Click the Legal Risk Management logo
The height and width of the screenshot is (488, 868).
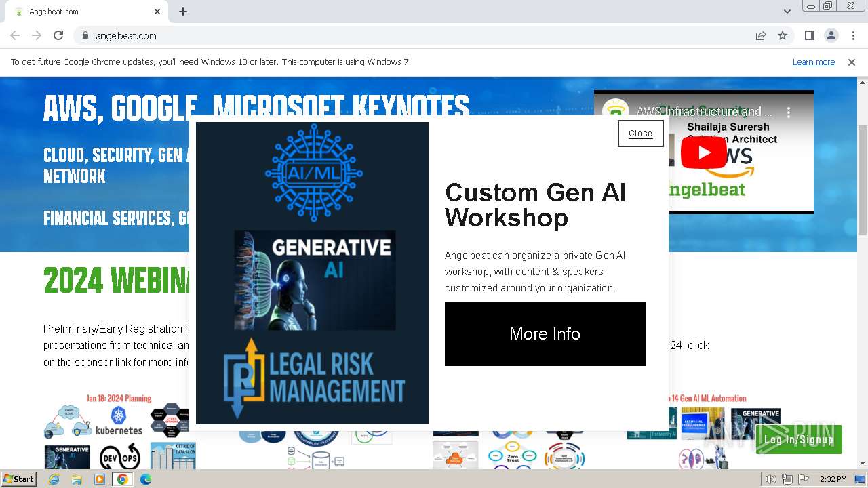(313, 378)
